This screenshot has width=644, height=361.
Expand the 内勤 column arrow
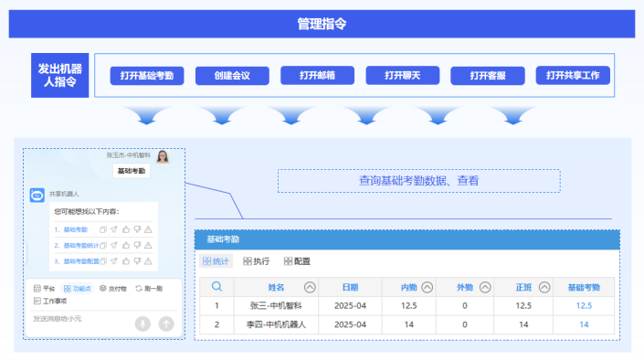point(428,288)
